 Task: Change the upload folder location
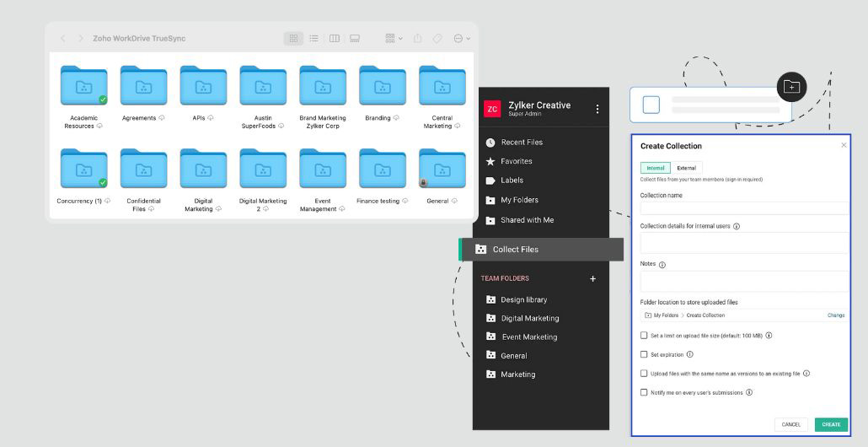pos(836,315)
